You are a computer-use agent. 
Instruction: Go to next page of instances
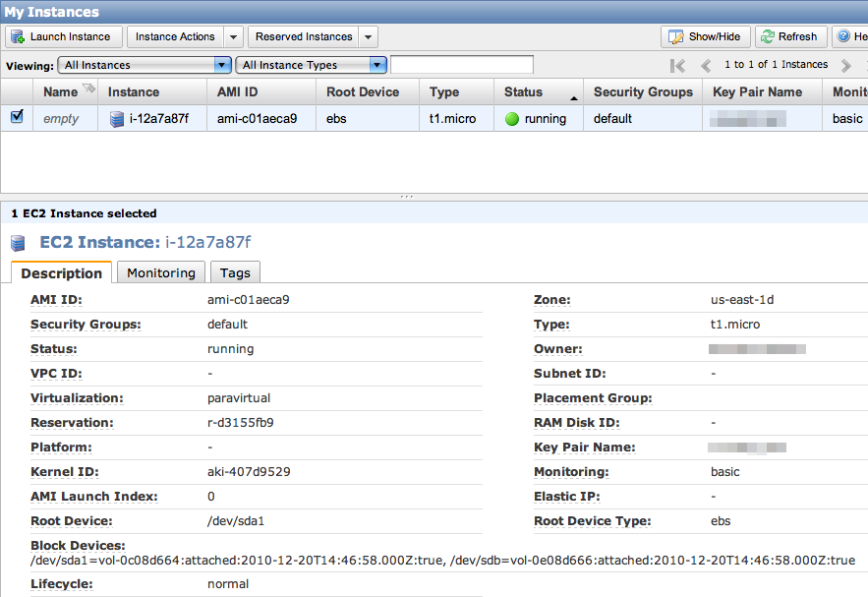tap(845, 65)
